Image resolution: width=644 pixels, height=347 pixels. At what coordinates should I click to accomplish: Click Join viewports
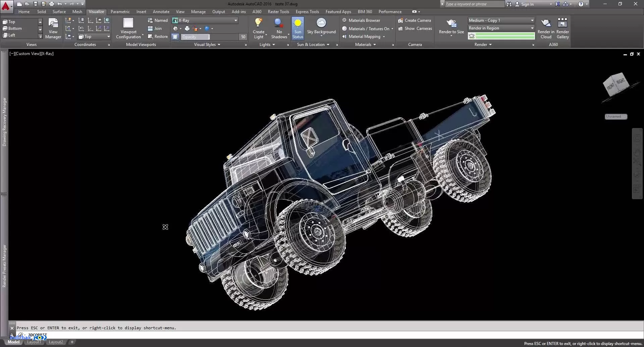click(155, 28)
